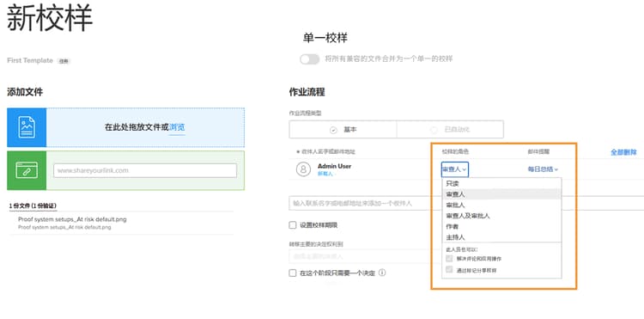Check the 设置校样期限 checkbox
This screenshot has width=644, height=319.
click(293, 225)
